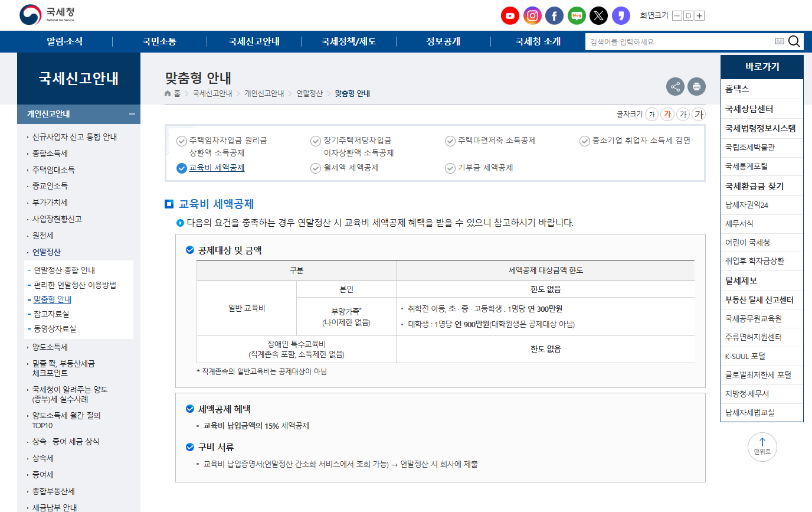Open the Instagram icon in the header
Screen dimensions: 812x512
coord(532,15)
